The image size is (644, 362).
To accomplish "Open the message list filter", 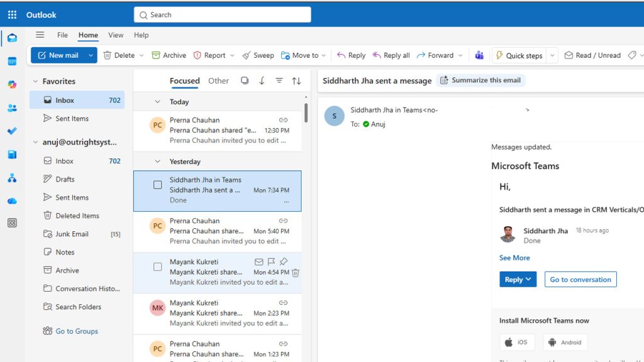I will tap(279, 81).
